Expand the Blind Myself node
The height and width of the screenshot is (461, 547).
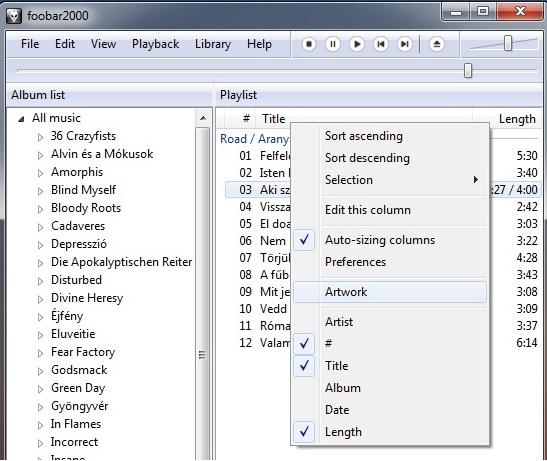pyautogui.click(x=40, y=191)
